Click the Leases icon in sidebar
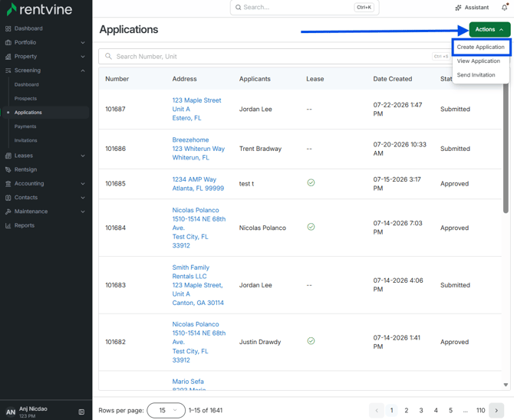This screenshot has width=514, height=420. click(8, 156)
